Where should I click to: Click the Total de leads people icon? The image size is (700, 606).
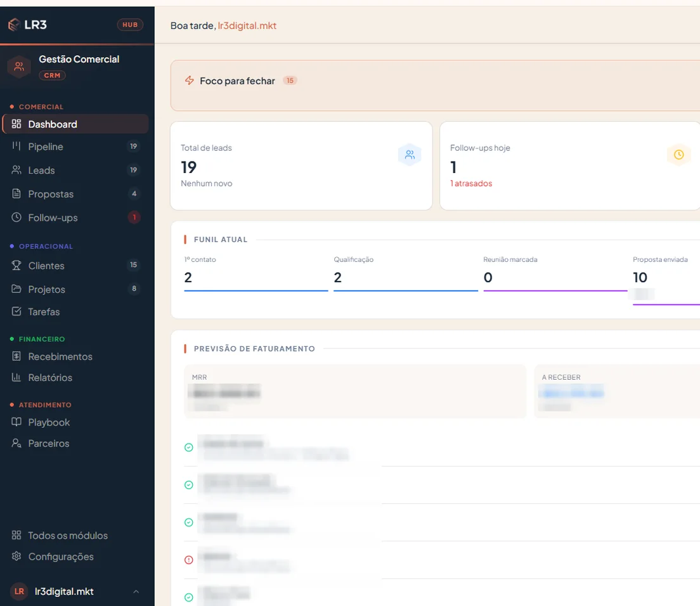point(410,155)
